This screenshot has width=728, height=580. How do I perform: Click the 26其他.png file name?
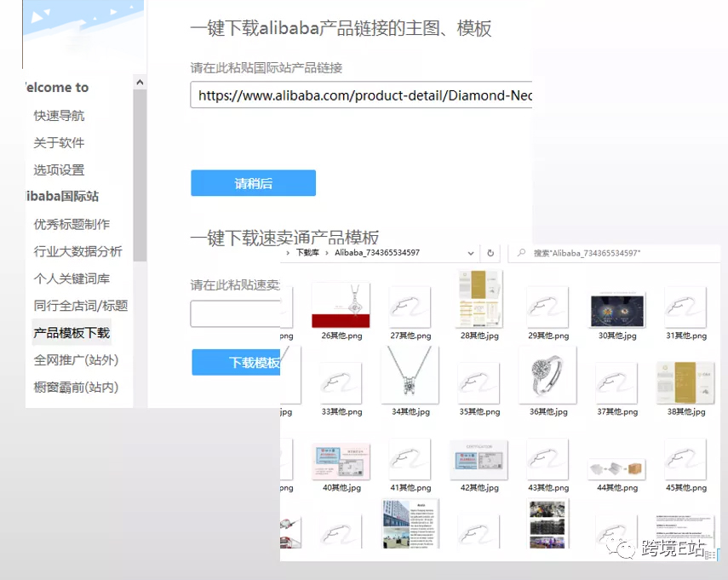[341, 336]
